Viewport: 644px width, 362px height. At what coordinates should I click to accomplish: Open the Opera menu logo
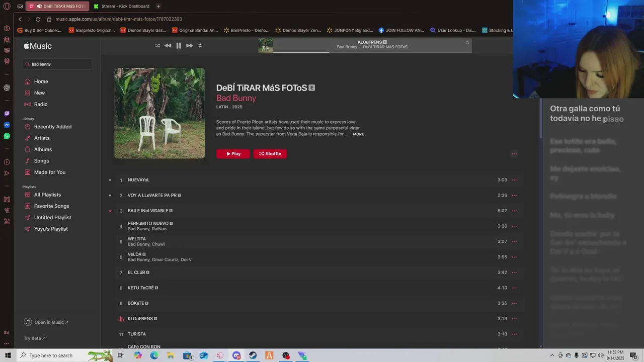[x=7, y=6]
